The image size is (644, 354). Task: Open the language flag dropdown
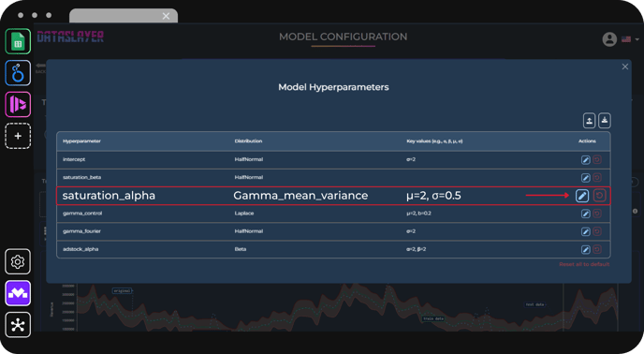point(630,39)
